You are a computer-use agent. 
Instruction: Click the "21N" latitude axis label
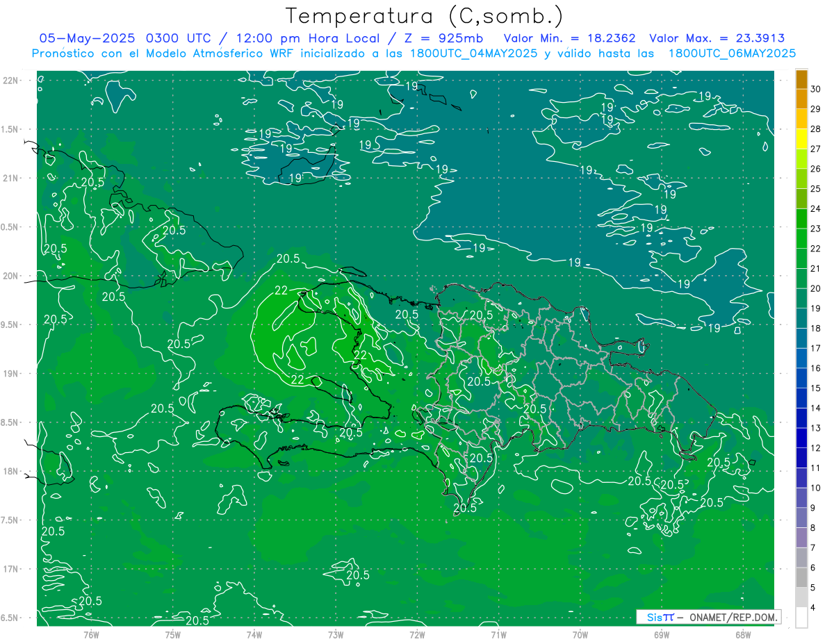coord(11,178)
